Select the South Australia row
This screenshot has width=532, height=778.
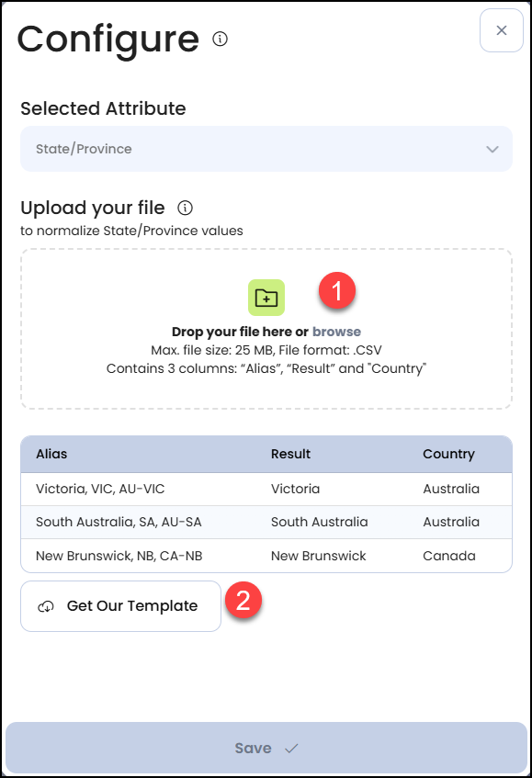pos(266,522)
